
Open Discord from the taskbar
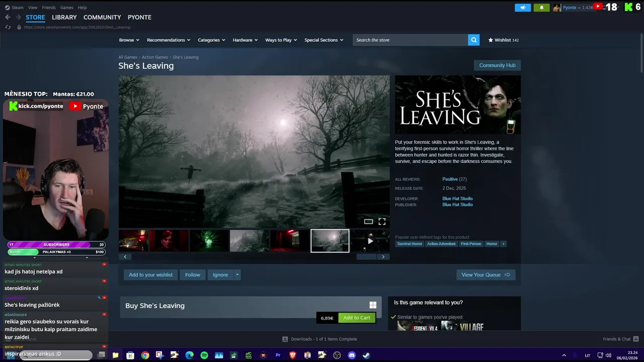[x=352, y=355]
